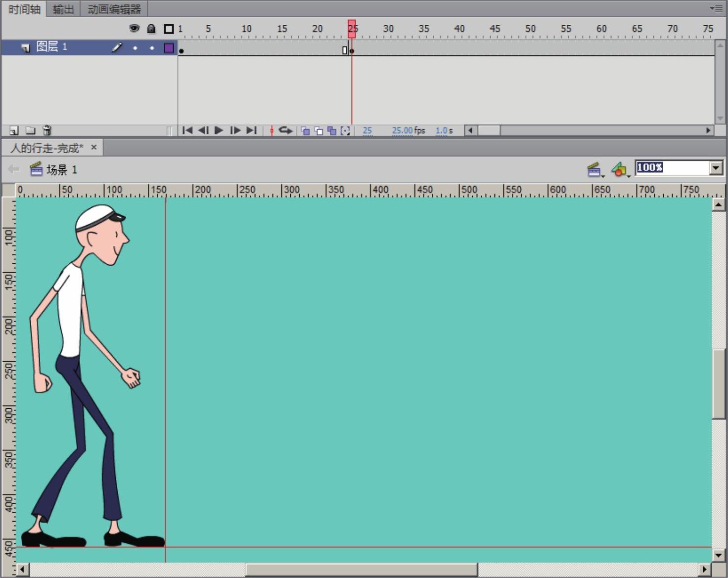Open the Edit Symbols dropdown icon
The width and height of the screenshot is (728, 578).
(x=620, y=170)
